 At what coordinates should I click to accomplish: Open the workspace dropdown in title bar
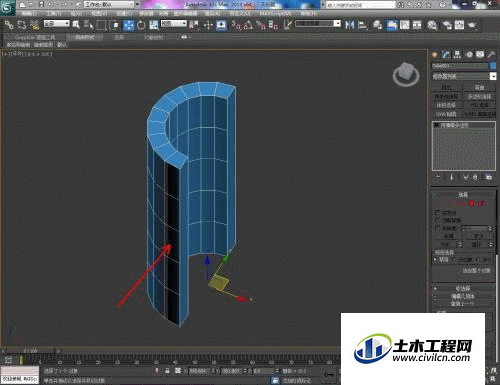coord(109,4)
